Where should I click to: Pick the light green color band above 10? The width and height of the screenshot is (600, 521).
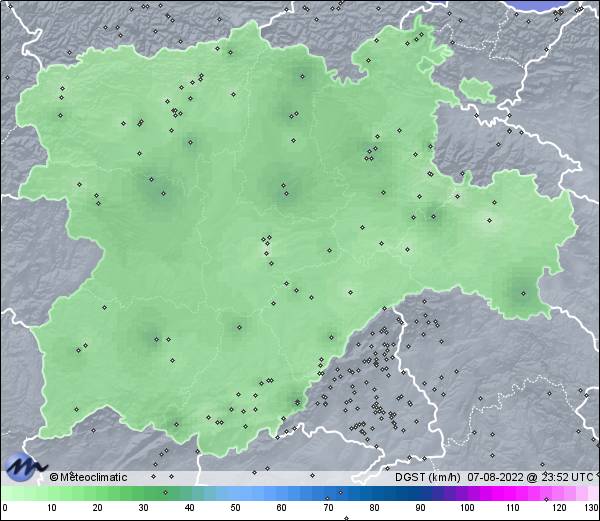[x=52, y=493]
